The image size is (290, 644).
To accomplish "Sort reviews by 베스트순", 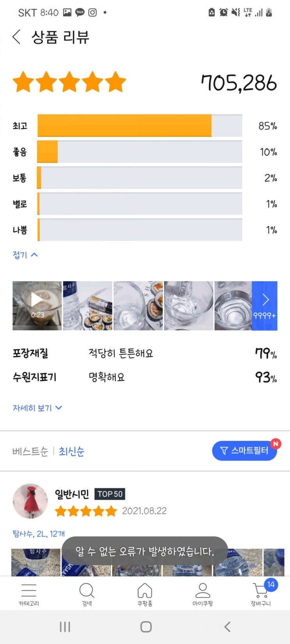I will tap(30, 451).
